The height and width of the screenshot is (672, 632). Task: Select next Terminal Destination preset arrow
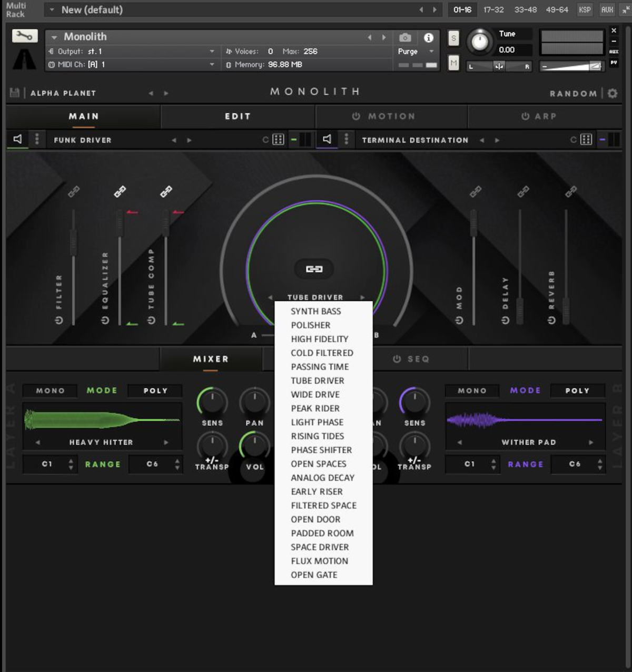[497, 140]
